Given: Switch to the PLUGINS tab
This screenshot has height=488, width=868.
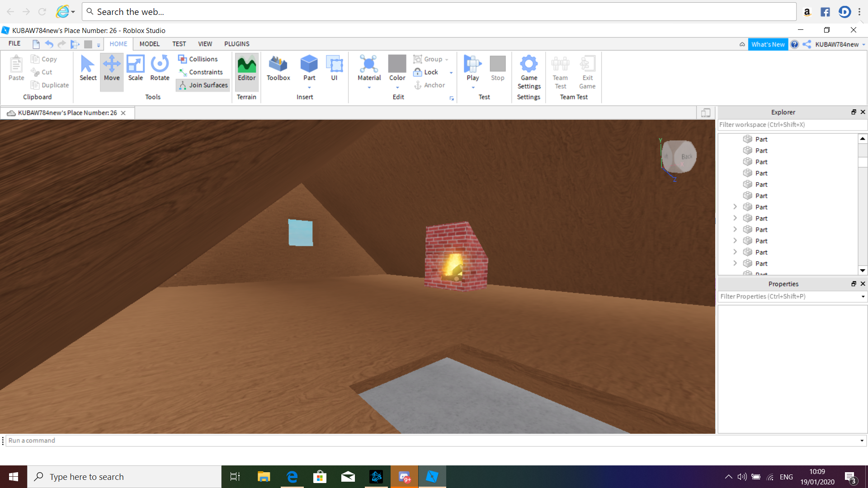Looking at the screenshot, I should [x=237, y=44].
